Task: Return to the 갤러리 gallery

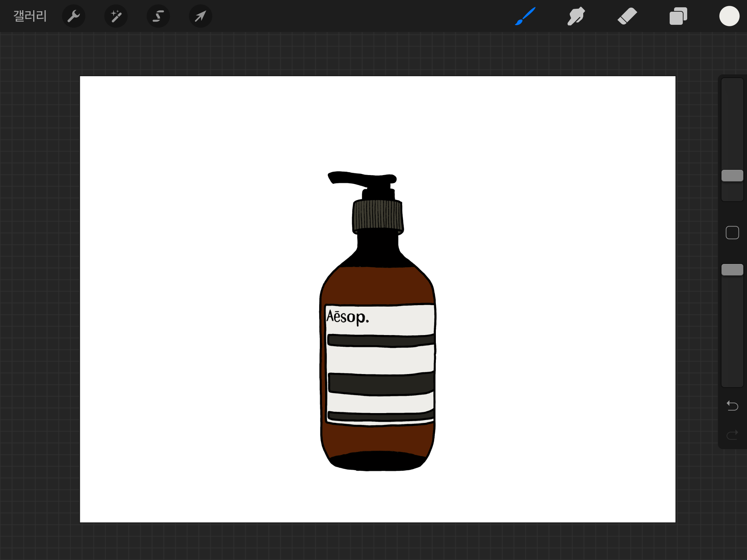Action: click(x=30, y=16)
